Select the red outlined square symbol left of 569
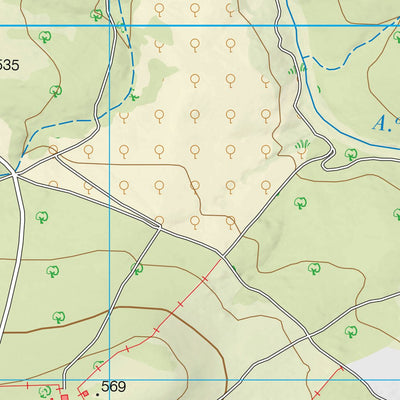Image resolution: width=400 pixels, height=400 pixels. (x=85, y=393)
